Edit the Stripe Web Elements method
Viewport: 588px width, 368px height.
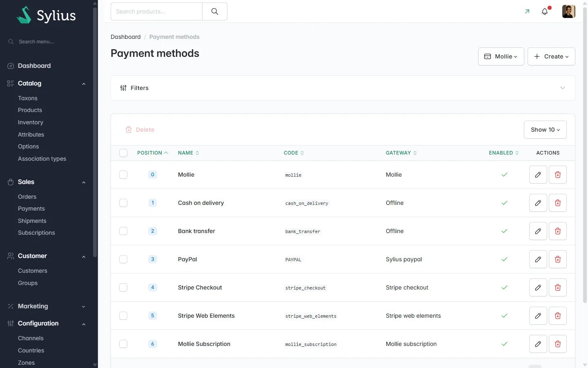pos(538,316)
